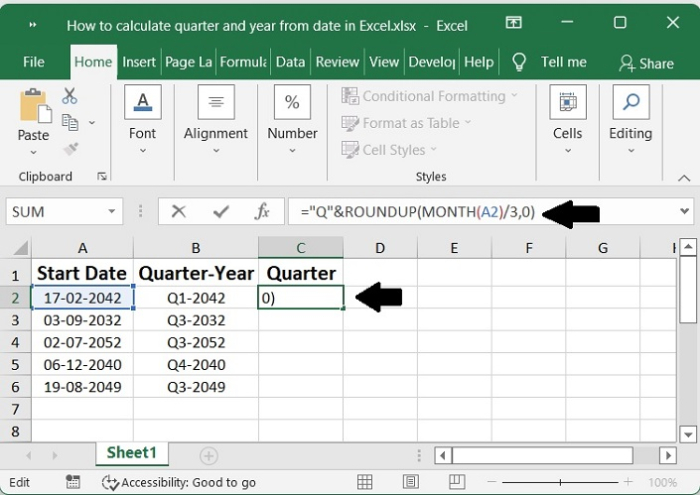This screenshot has height=495, width=700.
Task: Open the Alignment group button
Action: (216, 102)
